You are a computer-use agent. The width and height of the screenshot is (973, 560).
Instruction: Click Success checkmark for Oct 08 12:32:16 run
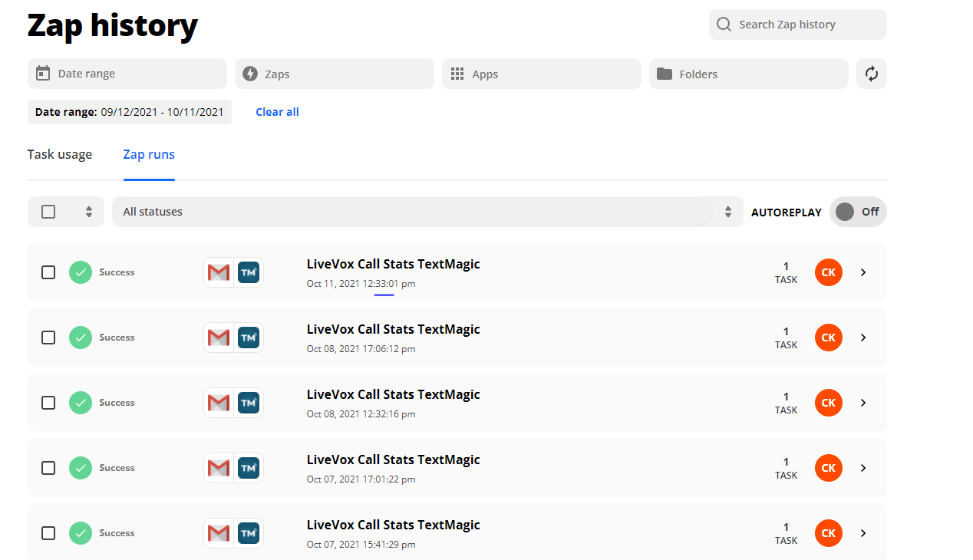[x=81, y=403]
